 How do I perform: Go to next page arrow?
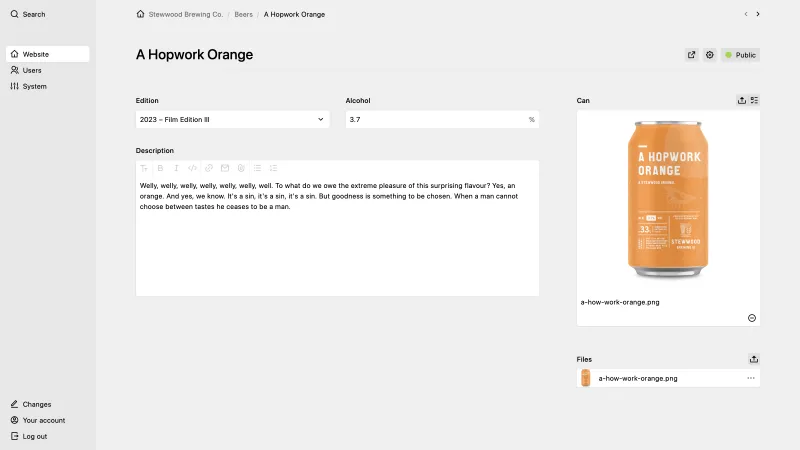pyautogui.click(x=758, y=14)
